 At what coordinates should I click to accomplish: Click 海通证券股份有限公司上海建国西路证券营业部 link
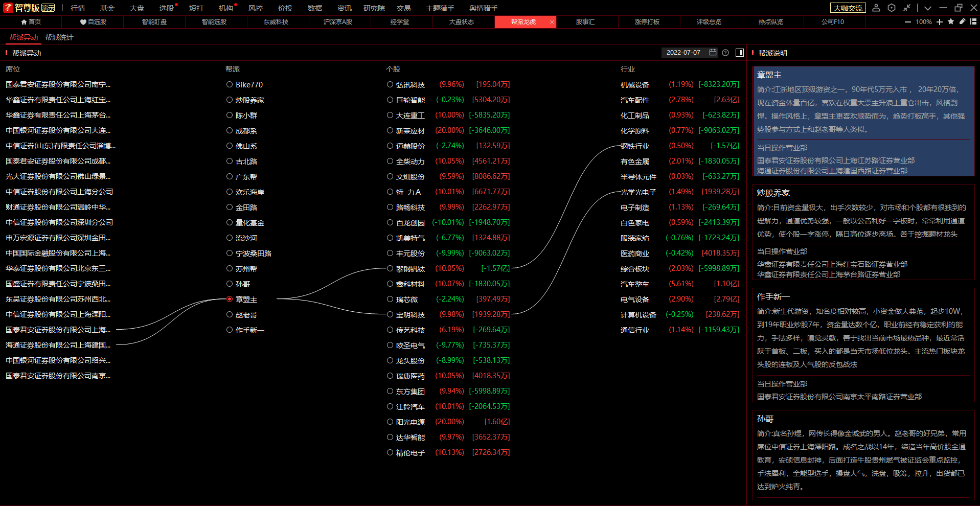click(x=832, y=171)
